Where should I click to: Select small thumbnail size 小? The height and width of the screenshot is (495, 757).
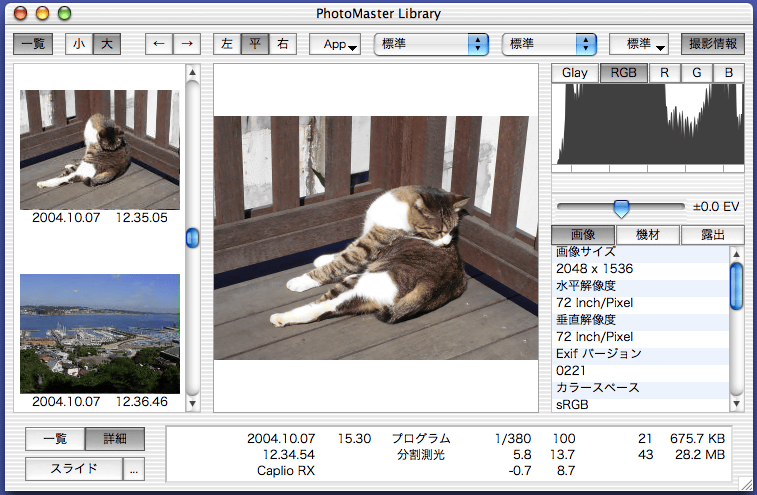point(79,44)
